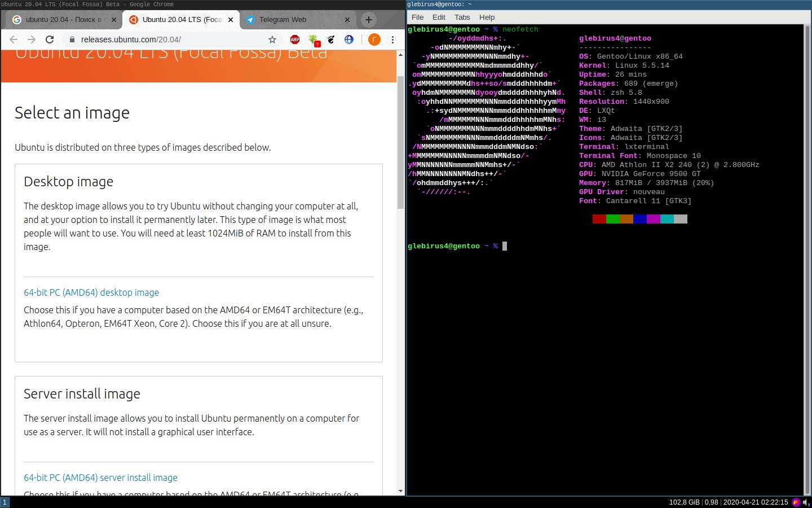Viewport: 812px width, 508px height.
Task: Open the AdBlock Plus extension icon
Action: tap(295, 40)
